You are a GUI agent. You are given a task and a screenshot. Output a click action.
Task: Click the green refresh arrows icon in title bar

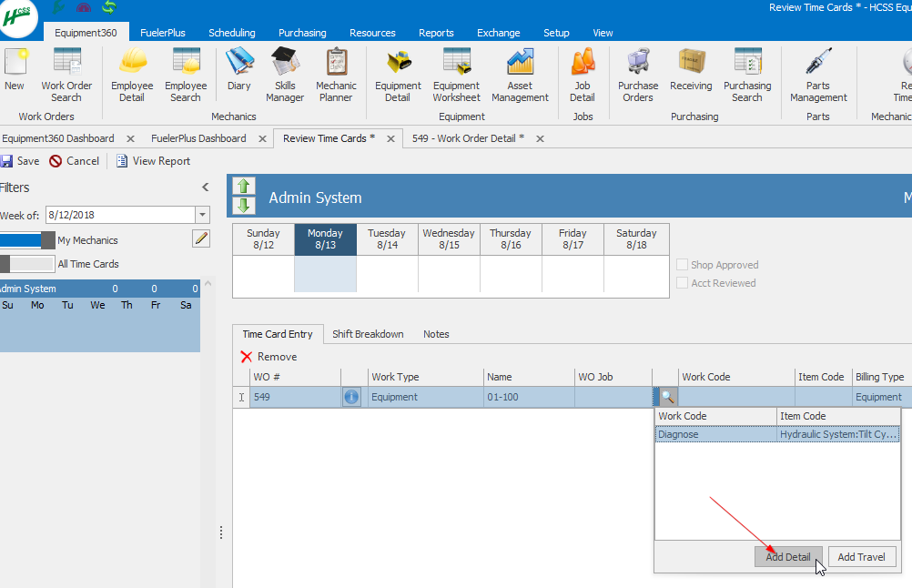[108, 7]
